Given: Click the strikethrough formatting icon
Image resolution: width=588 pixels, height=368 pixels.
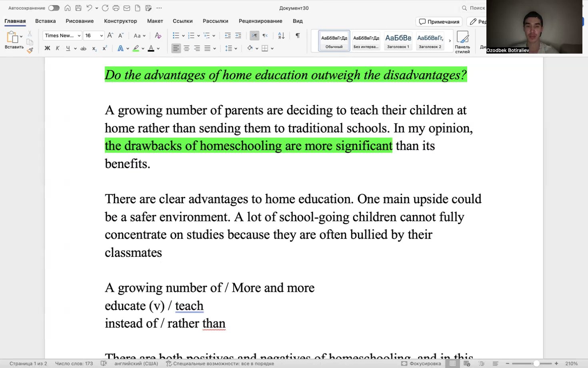Looking at the screenshot, I should point(84,48).
